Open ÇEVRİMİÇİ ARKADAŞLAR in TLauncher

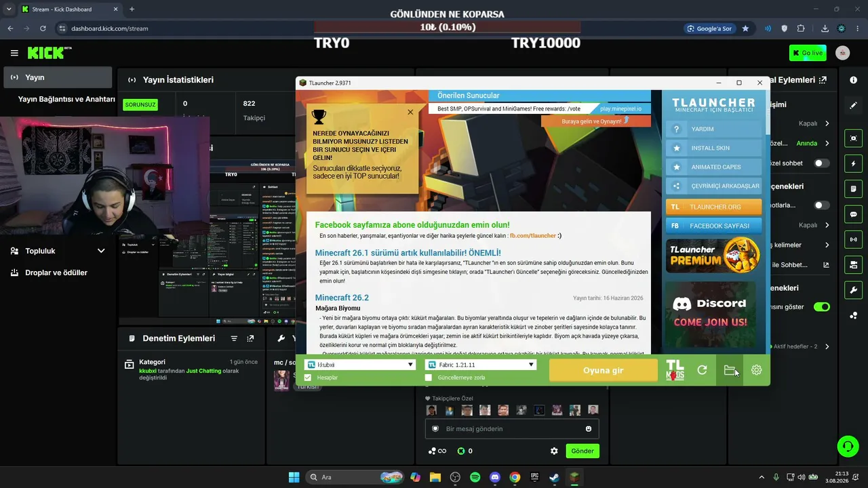[x=713, y=186]
